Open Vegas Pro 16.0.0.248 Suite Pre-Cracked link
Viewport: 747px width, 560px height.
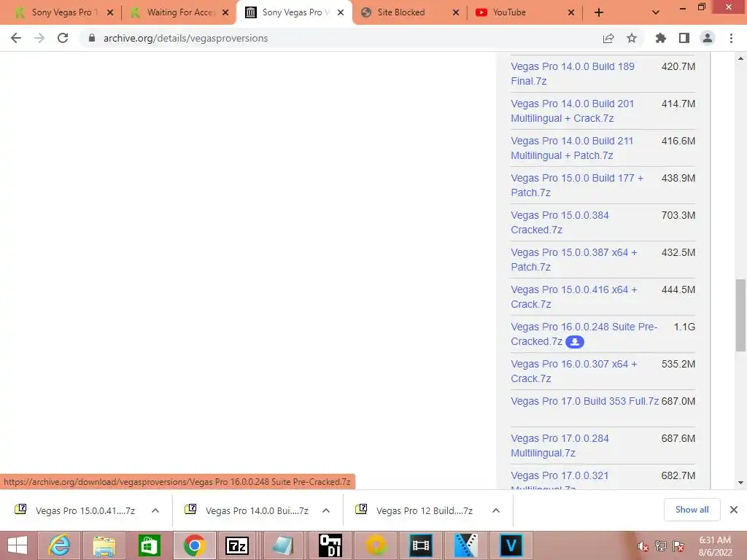[584, 334]
